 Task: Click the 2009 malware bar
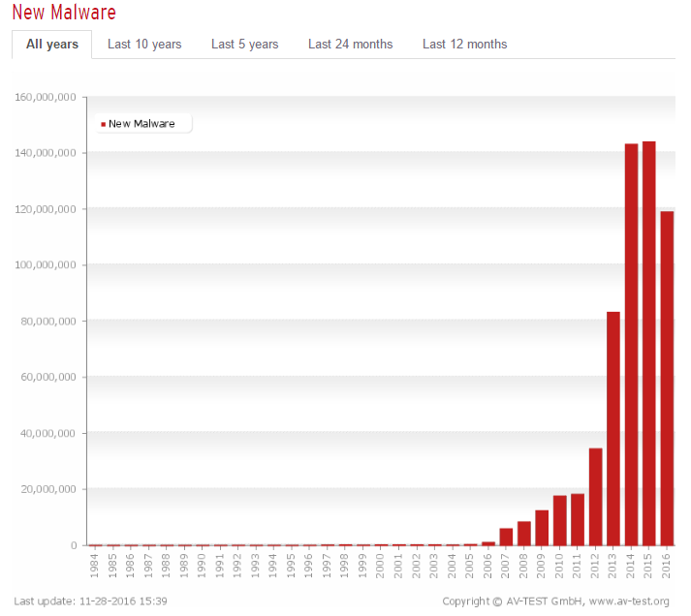(542, 528)
